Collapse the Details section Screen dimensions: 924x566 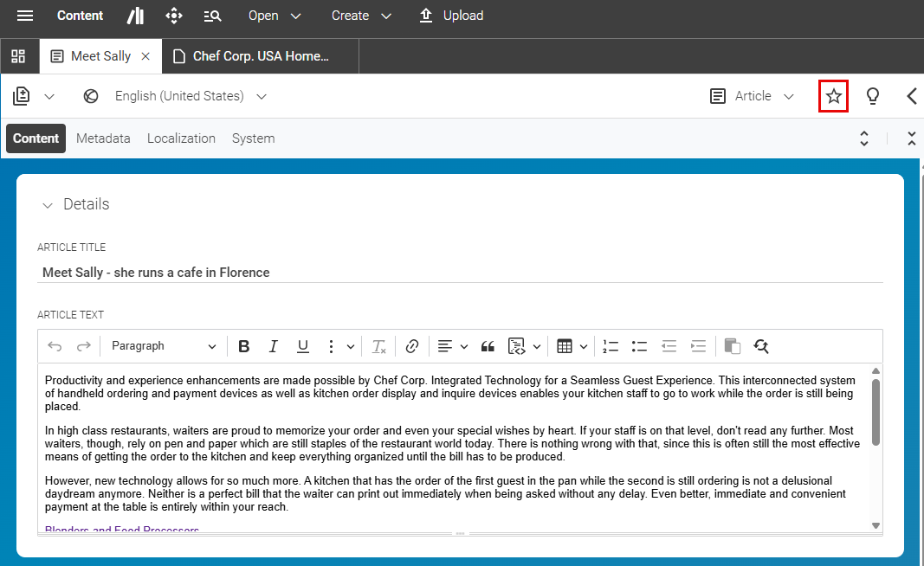click(x=48, y=204)
